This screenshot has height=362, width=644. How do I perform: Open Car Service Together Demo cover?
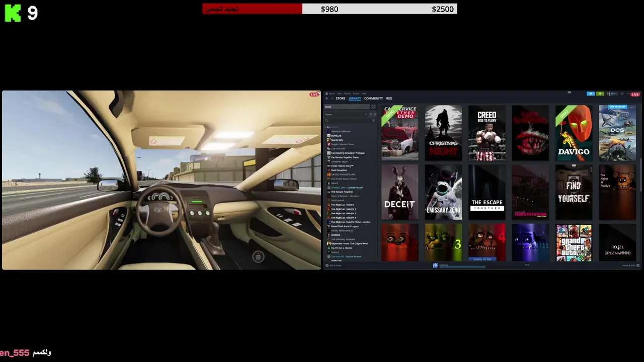[x=399, y=133]
